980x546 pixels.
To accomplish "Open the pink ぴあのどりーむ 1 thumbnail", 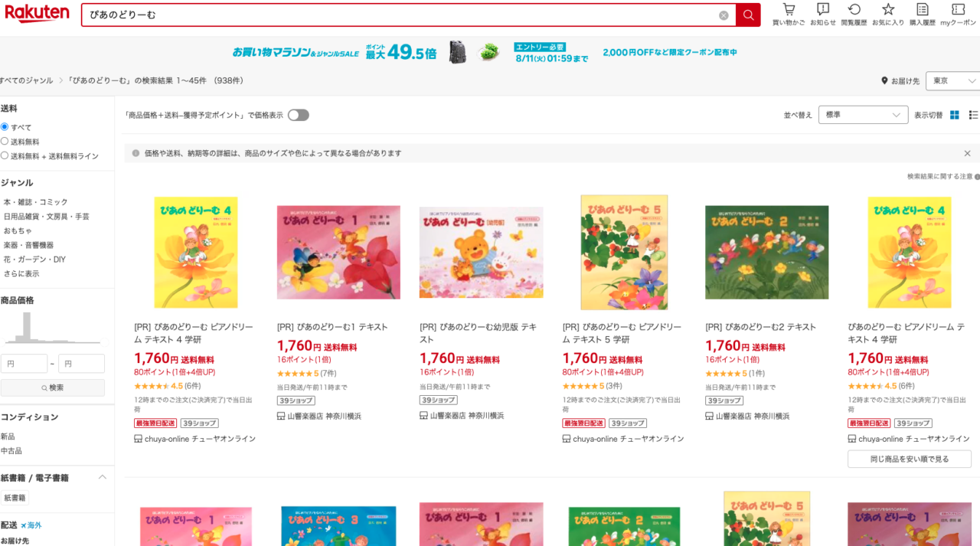I will 338,252.
